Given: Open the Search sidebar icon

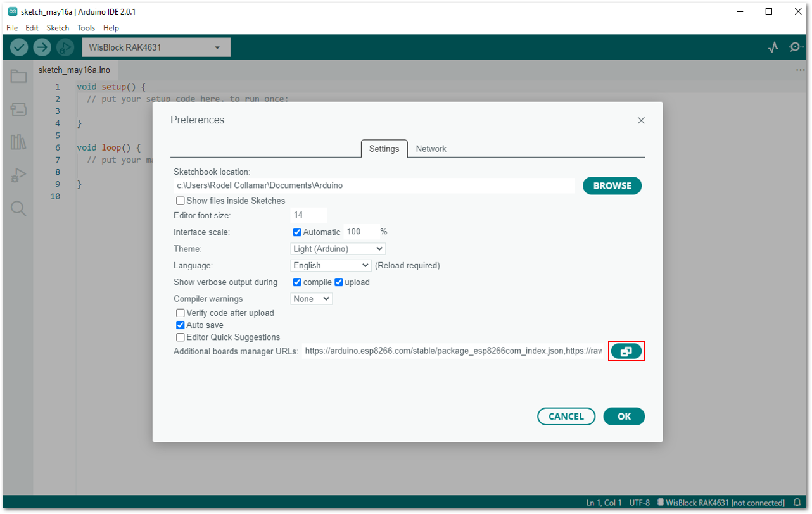Looking at the screenshot, I should (x=18, y=209).
